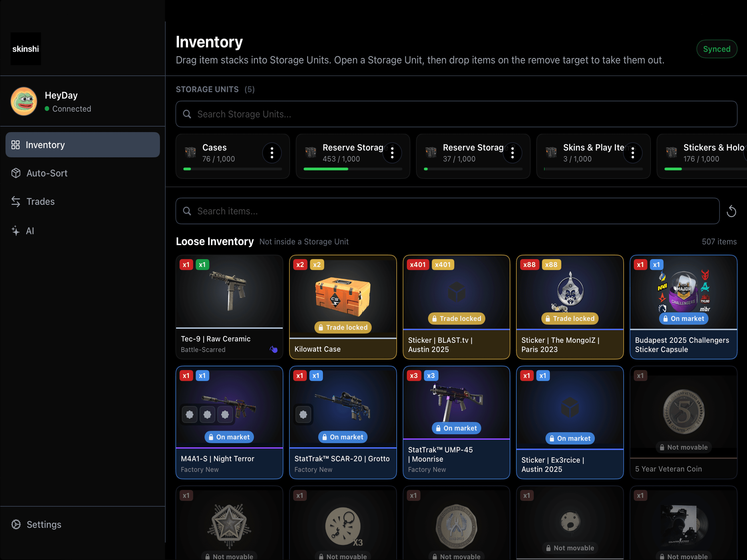This screenshot has width=747, height=560.
Task: Open the AI page
Action: (82, 231)
